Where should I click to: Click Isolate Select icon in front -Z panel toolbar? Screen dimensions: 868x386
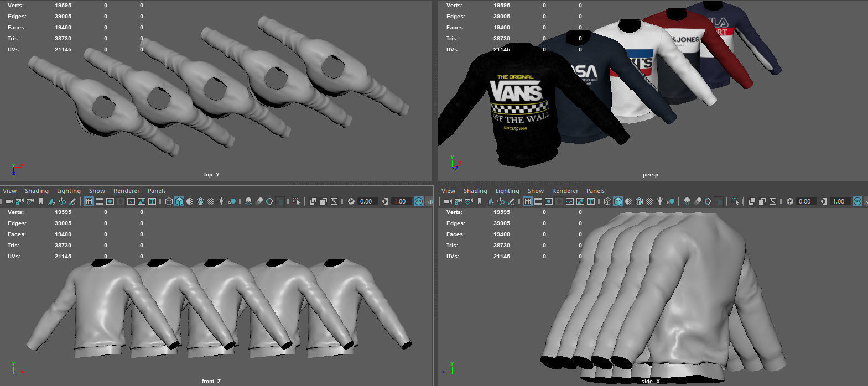(x=297, y=201)
